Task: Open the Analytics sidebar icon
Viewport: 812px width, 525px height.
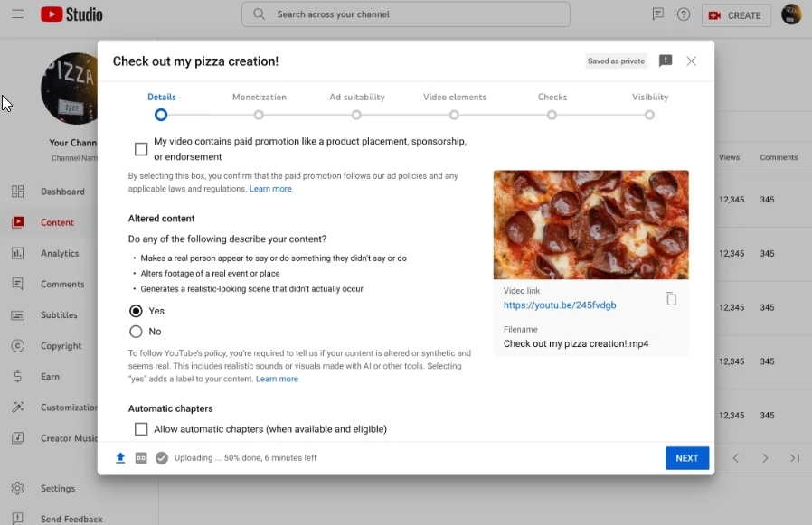Action: (x=18, y=254)
